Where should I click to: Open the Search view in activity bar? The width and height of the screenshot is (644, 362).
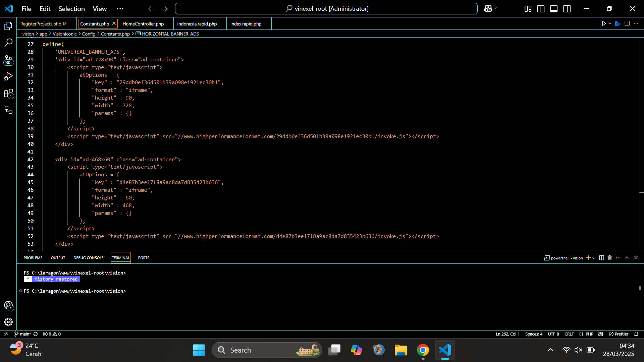click(8, 43)
